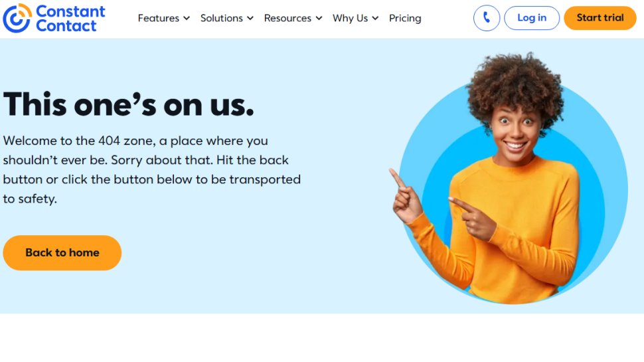This screenshot has height=362, width=644.
Task: Click the Log in button
Action: pyautogui.click(x=531, y=18)
